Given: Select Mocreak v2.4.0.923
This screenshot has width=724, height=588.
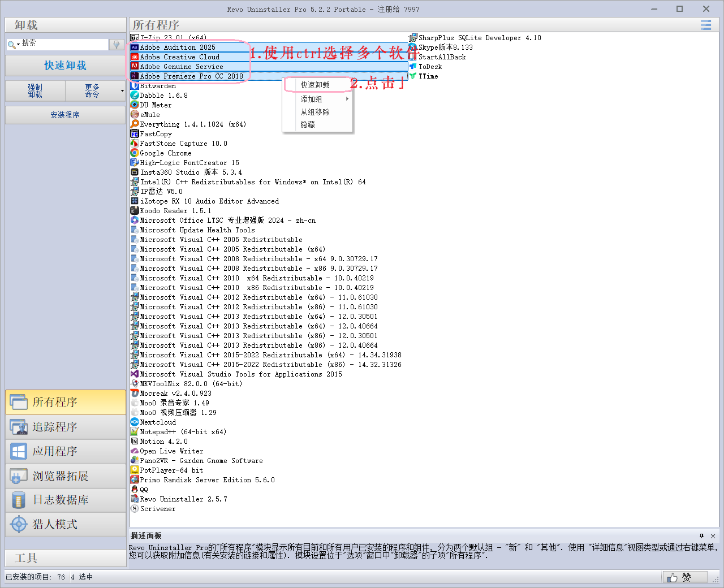Looking at the screenshot, I should pos(171,394).
